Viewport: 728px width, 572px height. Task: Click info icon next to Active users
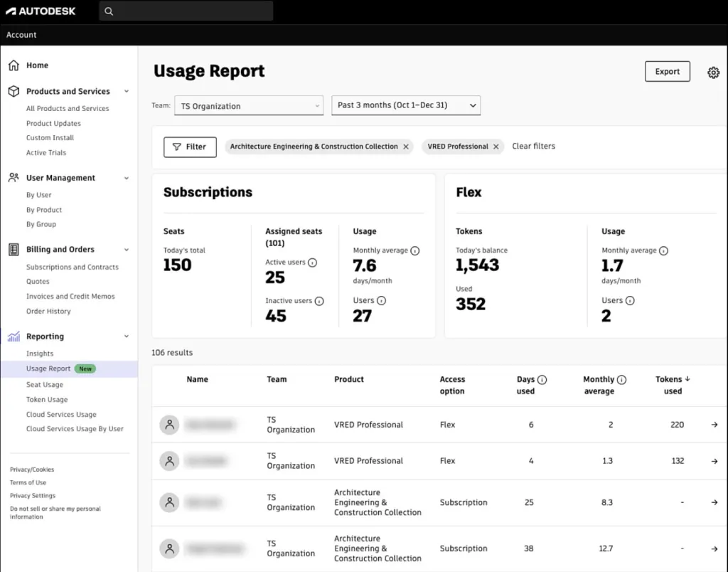(x=312, y=263)
